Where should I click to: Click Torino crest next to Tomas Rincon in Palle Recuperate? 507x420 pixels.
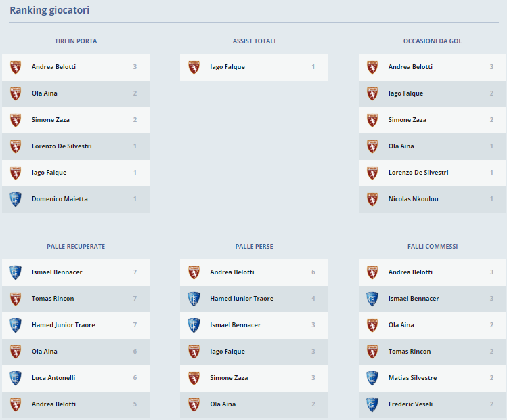16,299
